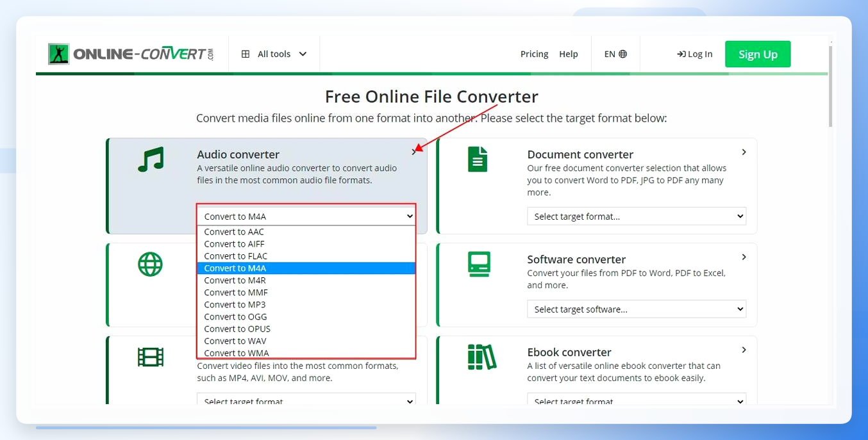Click the web globe converter icon

150,264
